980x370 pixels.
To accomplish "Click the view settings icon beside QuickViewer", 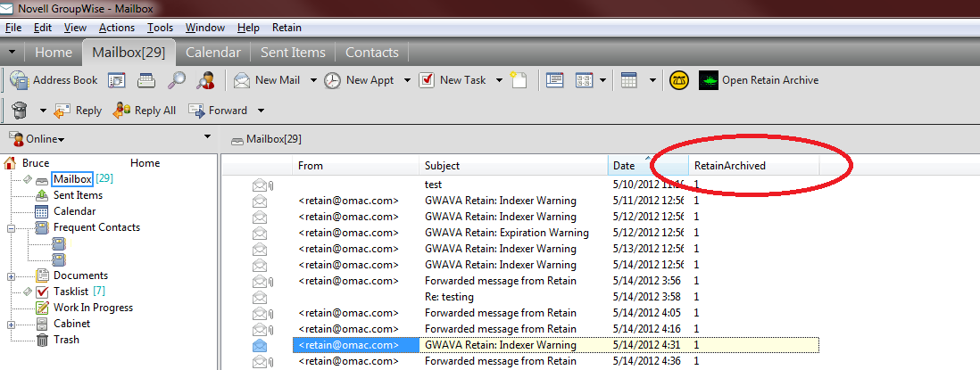I will tap(584, 80).
